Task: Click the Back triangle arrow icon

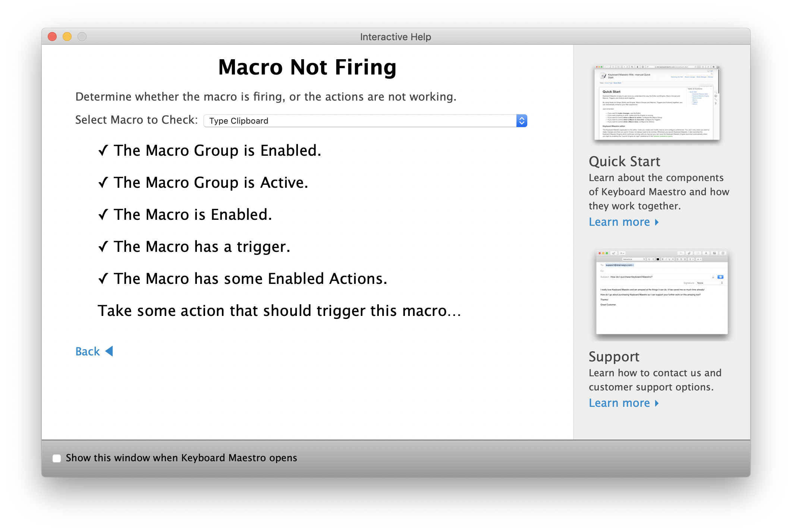Action: [x=109, y=351]
